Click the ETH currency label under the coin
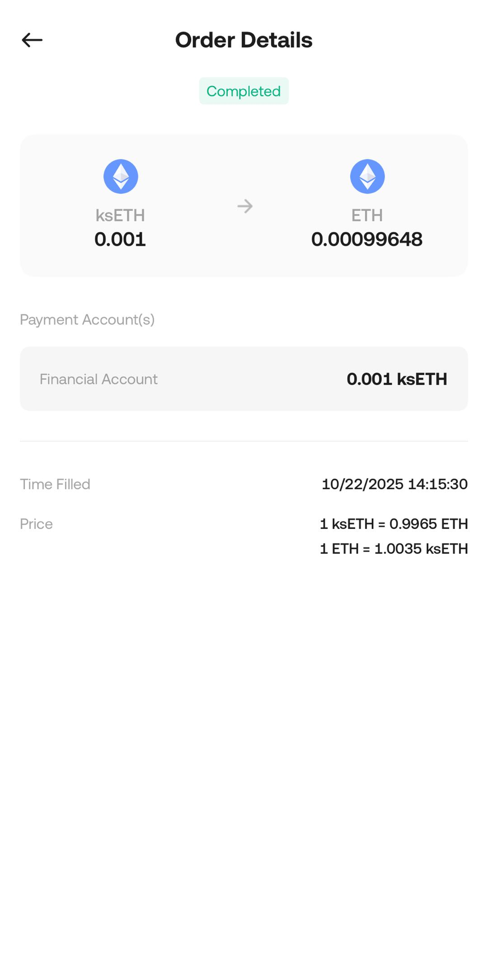Screen dimensions: 488x980 367,215
